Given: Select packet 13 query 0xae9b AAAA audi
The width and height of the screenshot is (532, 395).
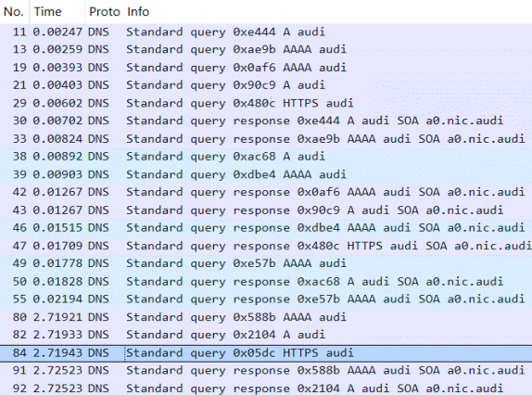Looking at the screenshot, I should [266, 49].
